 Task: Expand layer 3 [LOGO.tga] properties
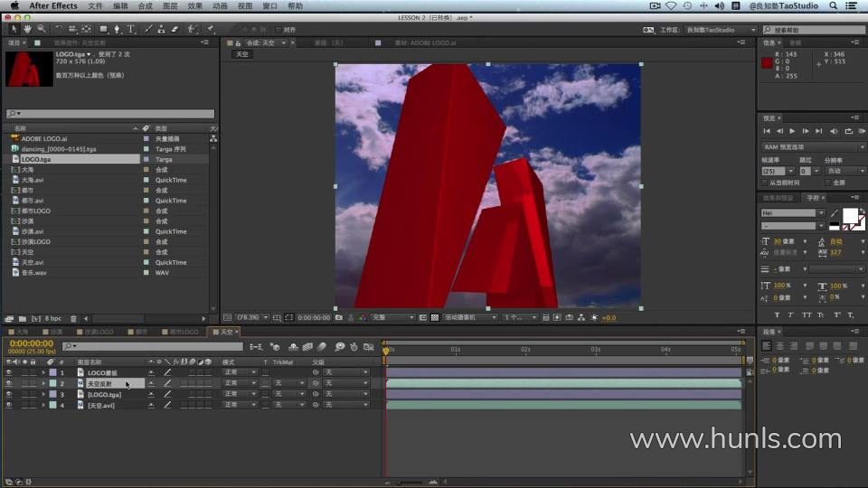(x=43, y=394)
